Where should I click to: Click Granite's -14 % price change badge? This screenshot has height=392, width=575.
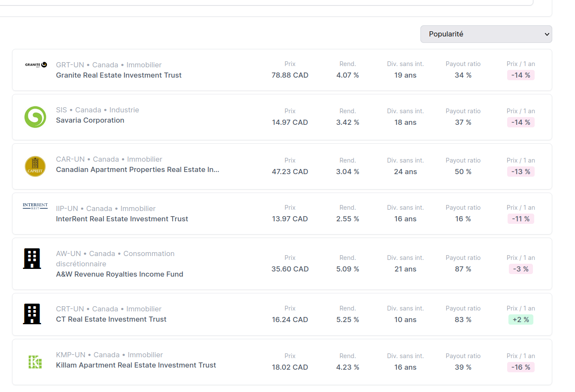tap(520, 75)
